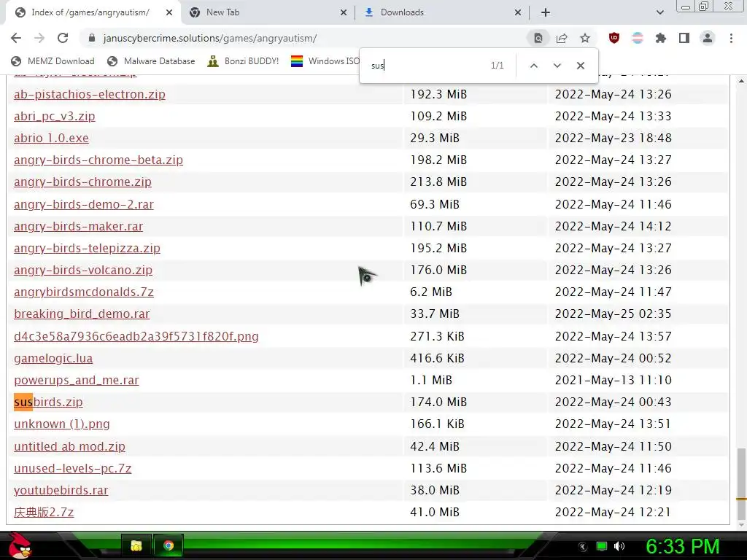Open uBlock Origin extension
The width and height of the screenshot is (747, 560).
(x=614, y=38)
